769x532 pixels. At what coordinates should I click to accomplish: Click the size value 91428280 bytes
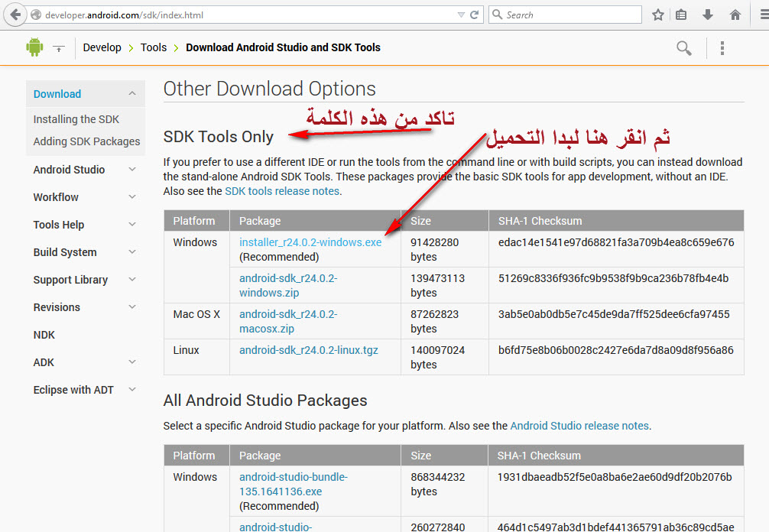[434, 250]
